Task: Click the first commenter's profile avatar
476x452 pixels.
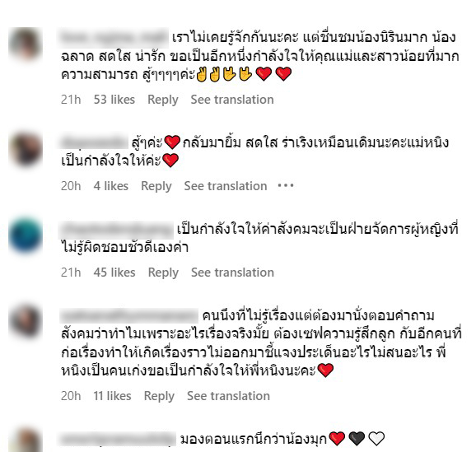Action: click(x=26, y=44)
